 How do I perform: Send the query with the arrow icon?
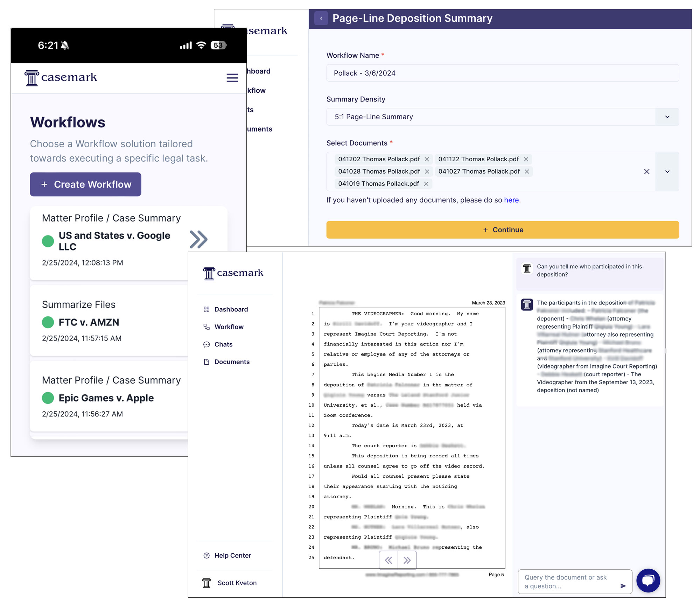[623, 586]
